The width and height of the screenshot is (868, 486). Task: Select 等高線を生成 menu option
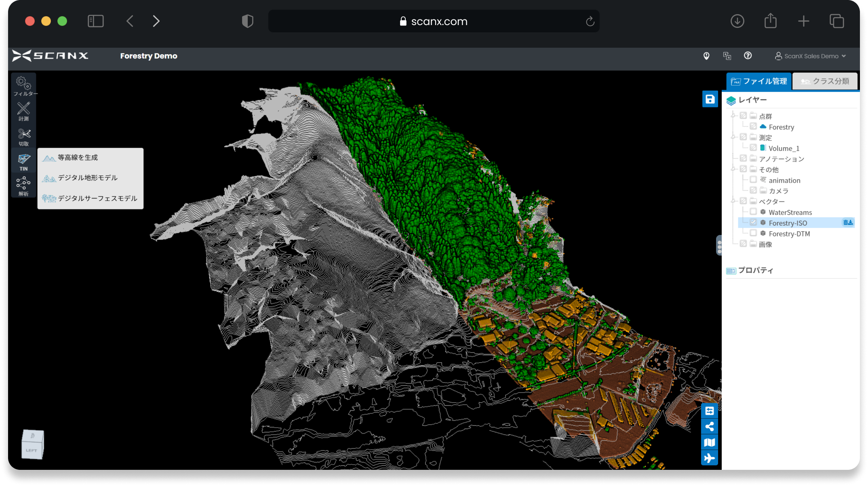[78, 158]
